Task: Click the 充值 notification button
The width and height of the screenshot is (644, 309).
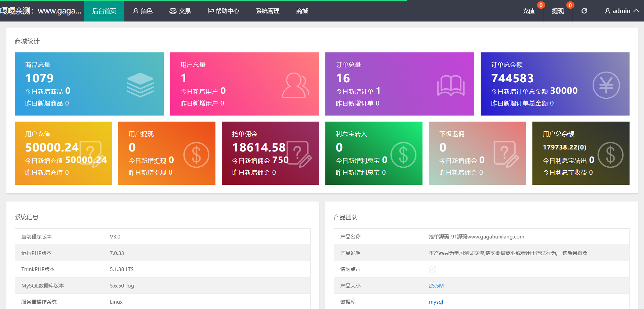Action: click(529, 11)
